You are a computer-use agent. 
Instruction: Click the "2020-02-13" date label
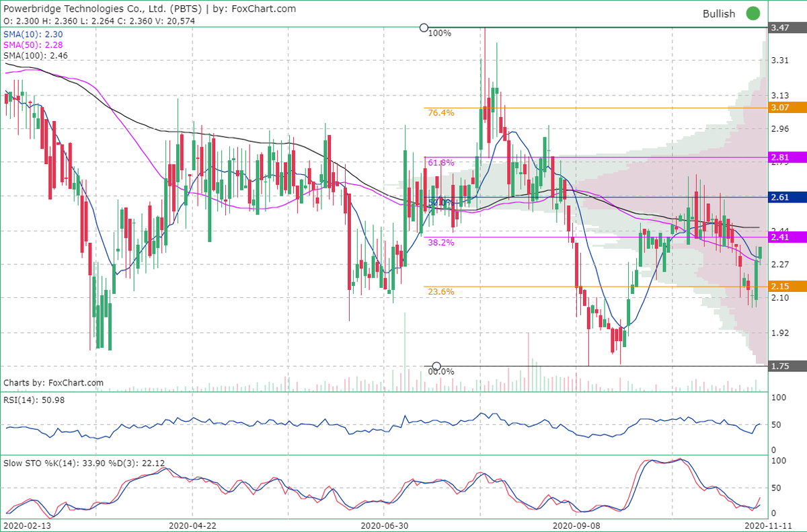tap(27, 525)
